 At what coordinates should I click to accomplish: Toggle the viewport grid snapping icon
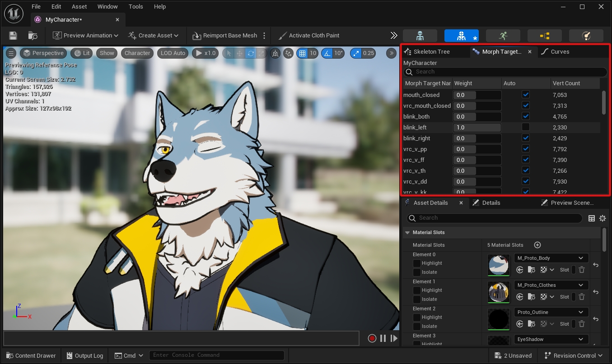pos(302,53)
